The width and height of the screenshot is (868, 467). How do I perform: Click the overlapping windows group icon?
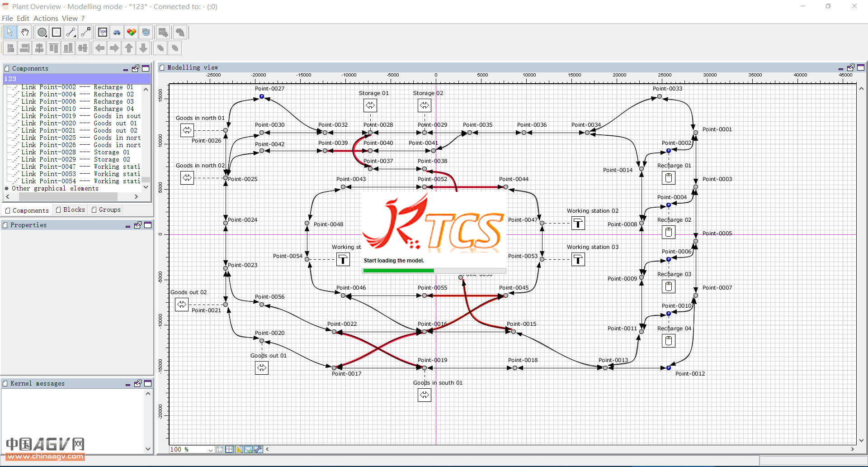[146, 32]
